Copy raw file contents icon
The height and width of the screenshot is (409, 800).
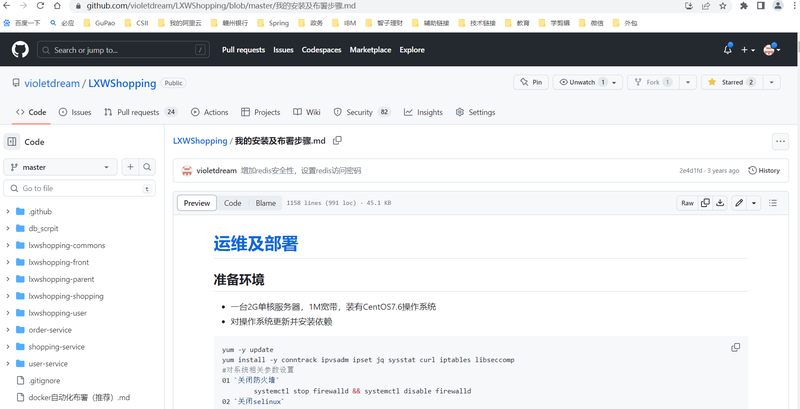(705, 203)
